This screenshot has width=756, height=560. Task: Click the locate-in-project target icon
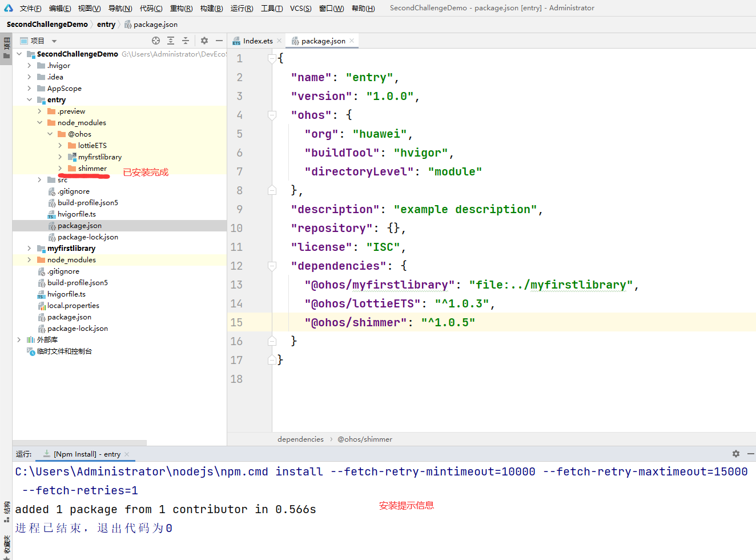coord(156,41)
